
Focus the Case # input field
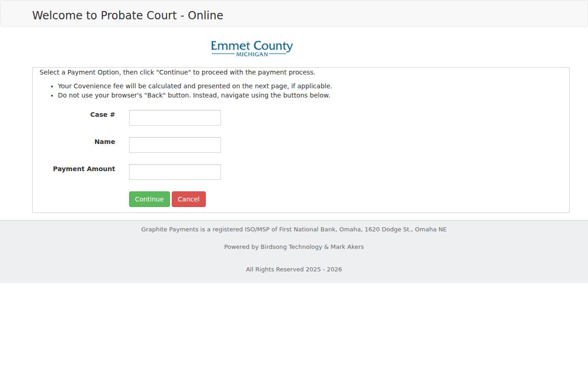tap(175, 118)
